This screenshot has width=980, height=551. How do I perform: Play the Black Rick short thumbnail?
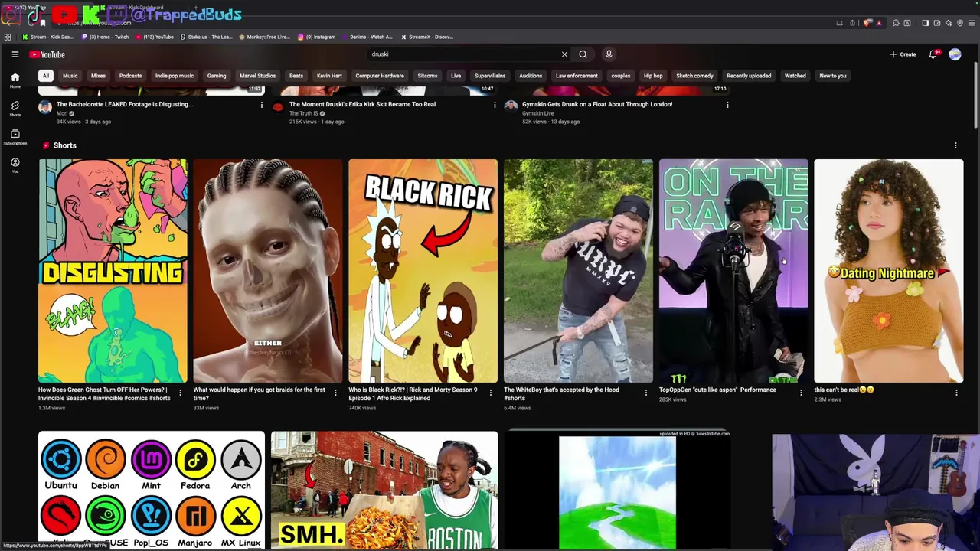(423, 271)
